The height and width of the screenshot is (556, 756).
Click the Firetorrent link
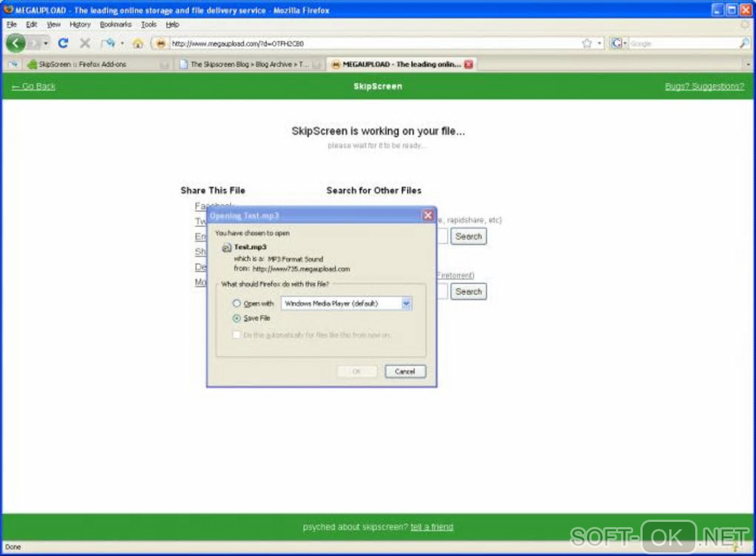pyautogui.click(x=456, y=275)
